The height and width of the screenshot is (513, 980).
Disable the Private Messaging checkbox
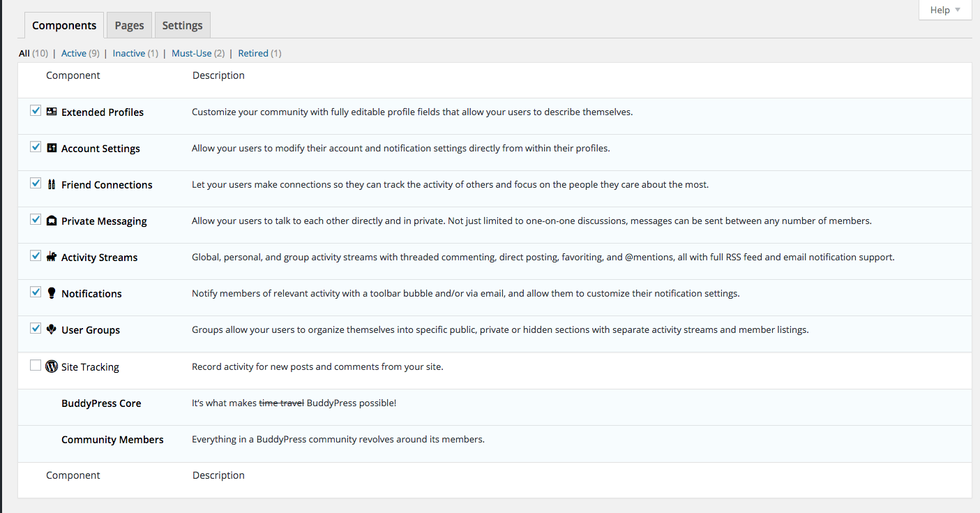click(x=36, y=219)
